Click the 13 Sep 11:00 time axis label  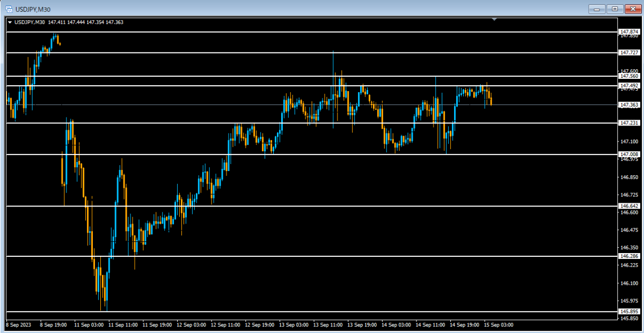point(328,324)
